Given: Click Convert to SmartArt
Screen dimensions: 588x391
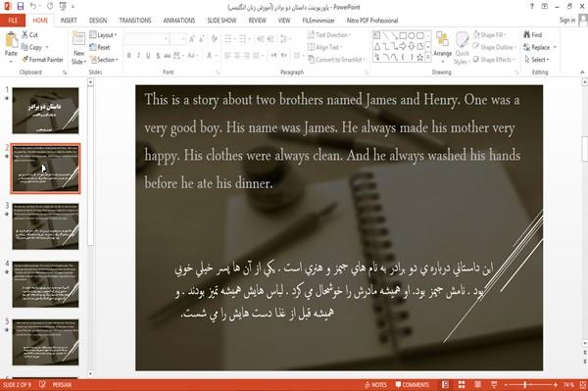Looking at the screenshot, I should tap(335, 60).
